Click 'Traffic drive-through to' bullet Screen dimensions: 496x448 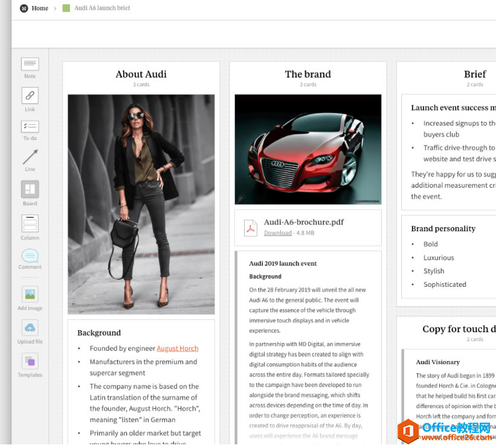(460, 153)
